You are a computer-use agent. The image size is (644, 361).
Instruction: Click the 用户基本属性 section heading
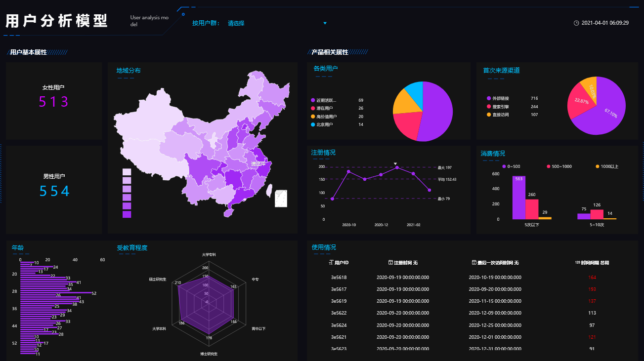tap(28, 52)
